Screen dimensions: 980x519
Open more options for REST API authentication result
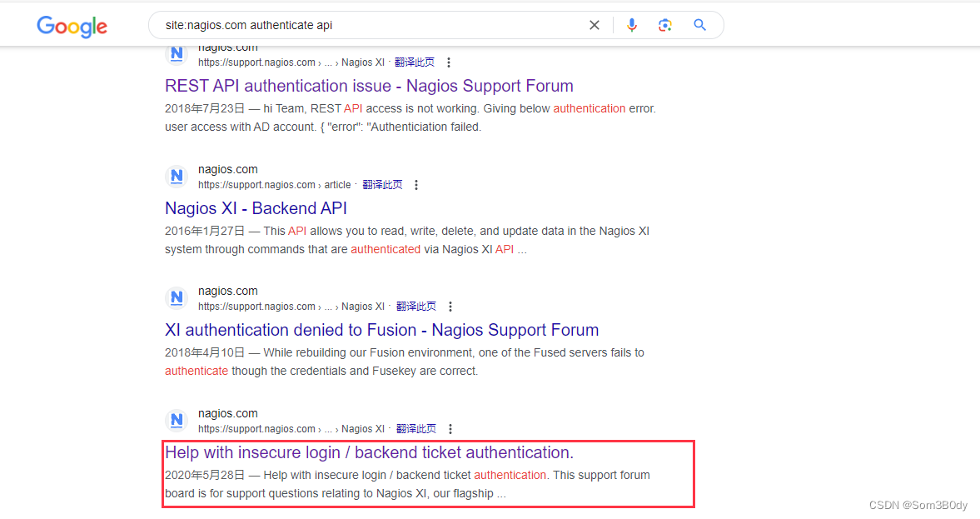pyautogui.click(x=449, y=62)
